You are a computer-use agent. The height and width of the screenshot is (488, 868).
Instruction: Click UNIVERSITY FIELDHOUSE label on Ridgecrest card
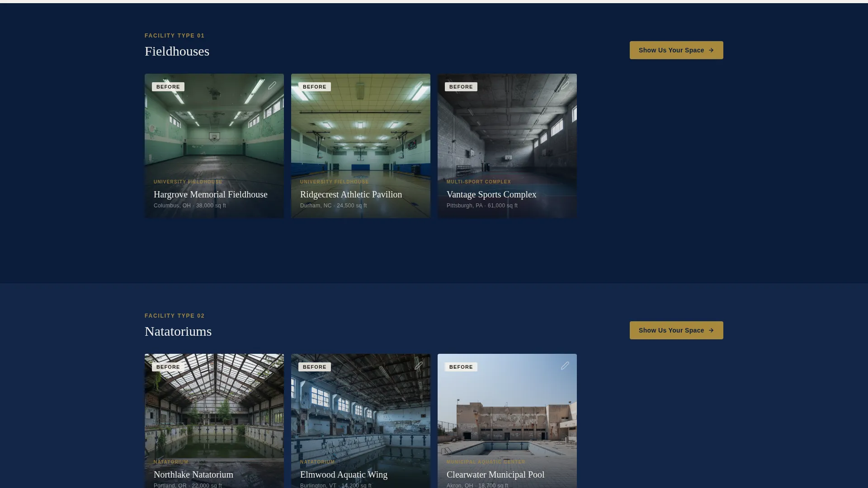tap(335, 182)
